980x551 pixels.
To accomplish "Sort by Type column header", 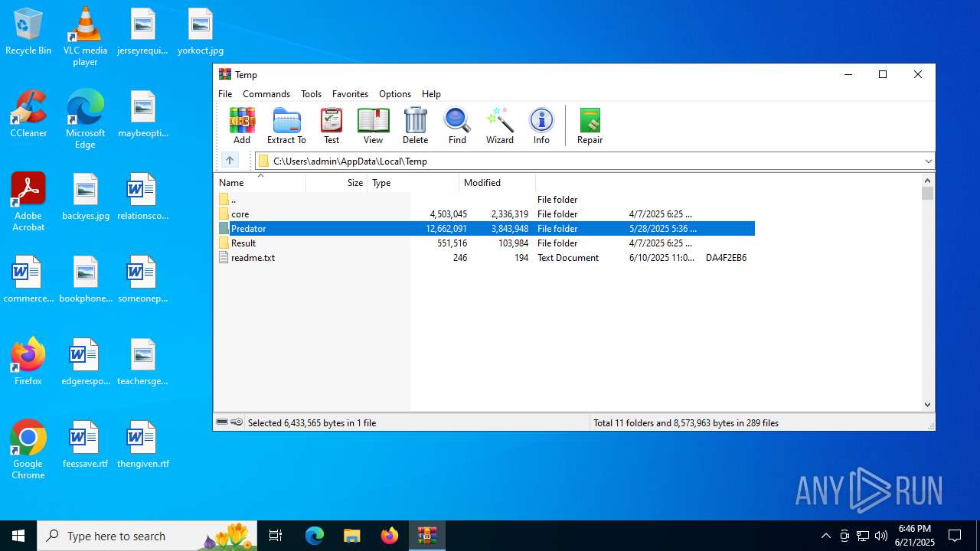I will pyautogui.click(x=413, y=183).
